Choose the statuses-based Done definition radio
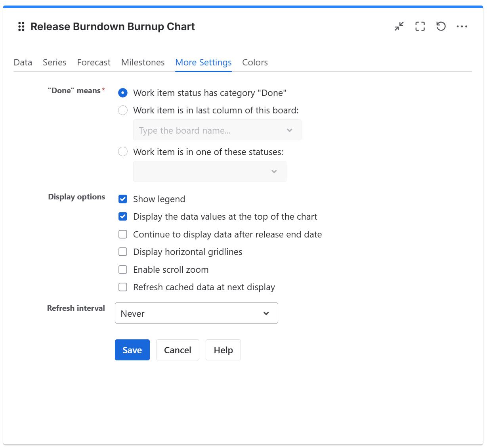Image resolution: width=487 pixels, height=448 pixels. [123, 151]
